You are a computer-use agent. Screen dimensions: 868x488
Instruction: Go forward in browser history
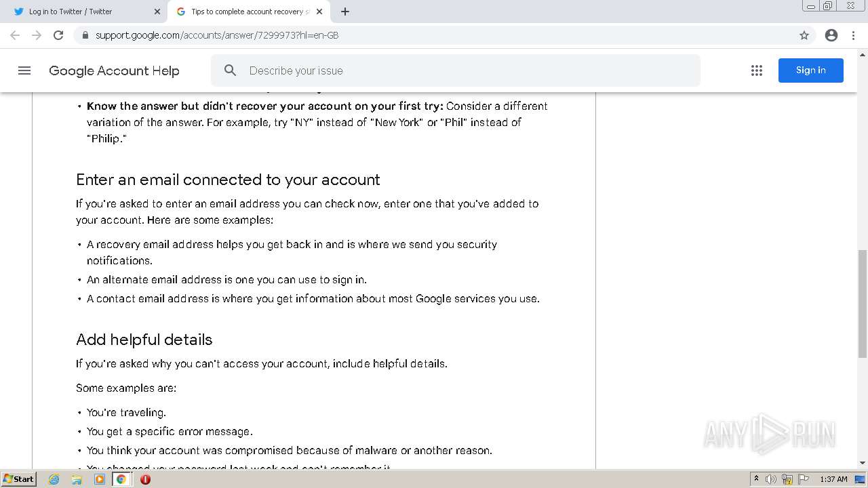tap(37, 35)
